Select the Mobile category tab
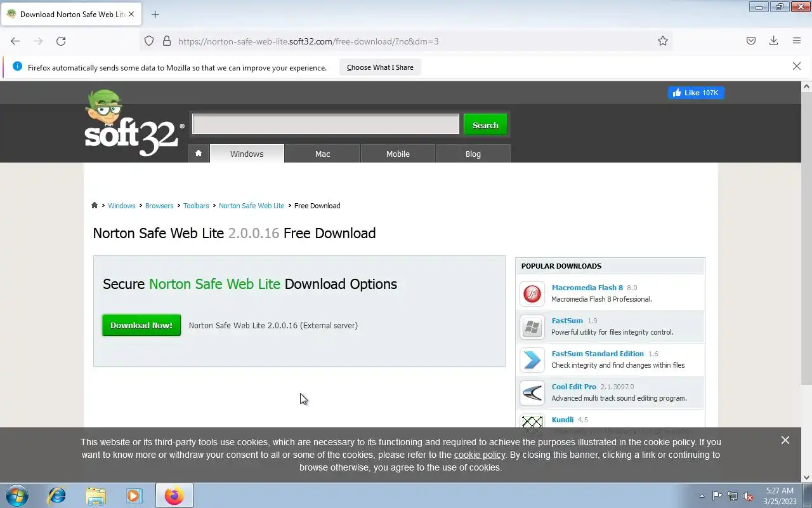This screenshot has height=508, width=812. tap(398, 154)
